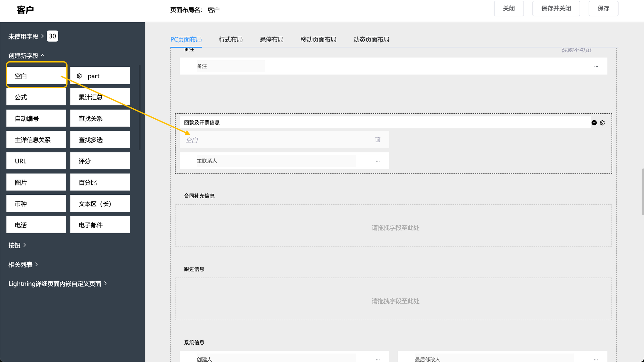Click gear icon beside part field
Viewport: 644px width, 362px height.
[79, 76]
